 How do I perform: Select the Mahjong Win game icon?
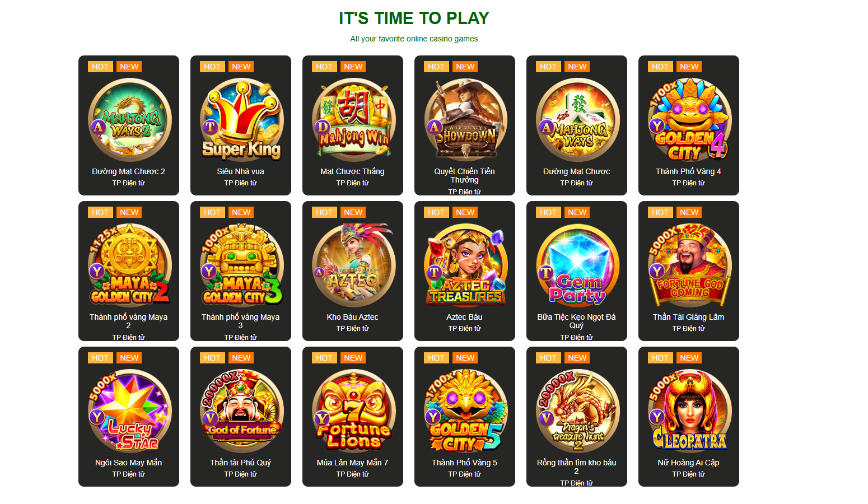[353, 120]
